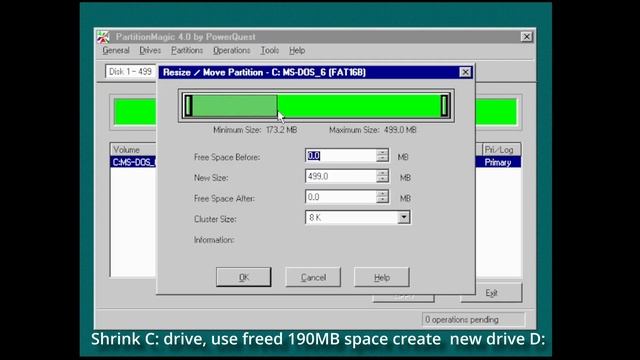
Task: Click the Volume column header
Action: click(133, 150)
